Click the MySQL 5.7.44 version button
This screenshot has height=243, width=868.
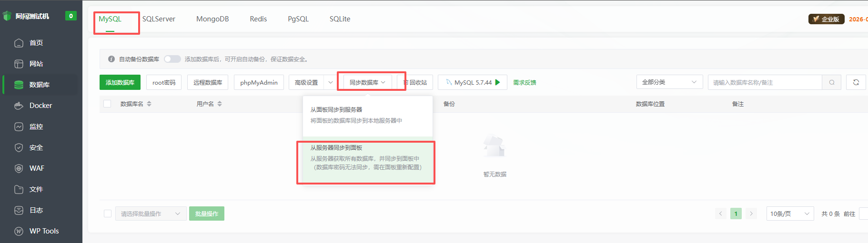(x=473, y=82)
